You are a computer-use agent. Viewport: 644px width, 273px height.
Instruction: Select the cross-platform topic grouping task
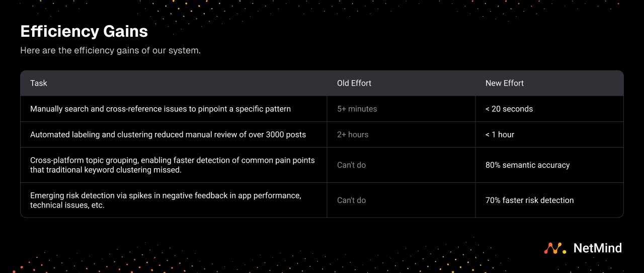(173, 165)
